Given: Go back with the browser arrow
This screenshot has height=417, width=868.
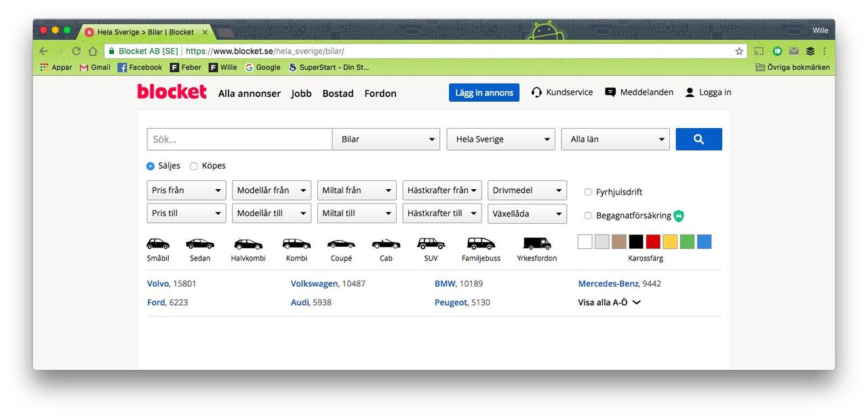Looking at the screenshot, I should (43, 51).
